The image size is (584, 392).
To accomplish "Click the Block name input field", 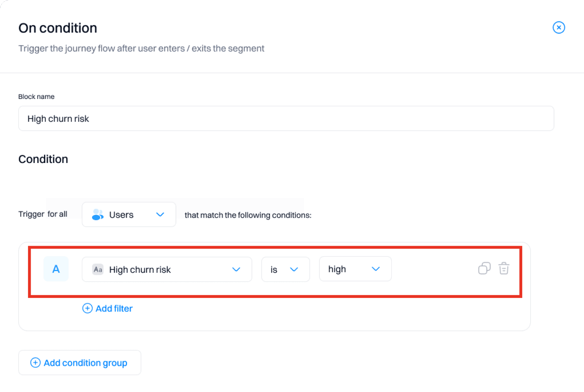I will (x=286, y=119).
